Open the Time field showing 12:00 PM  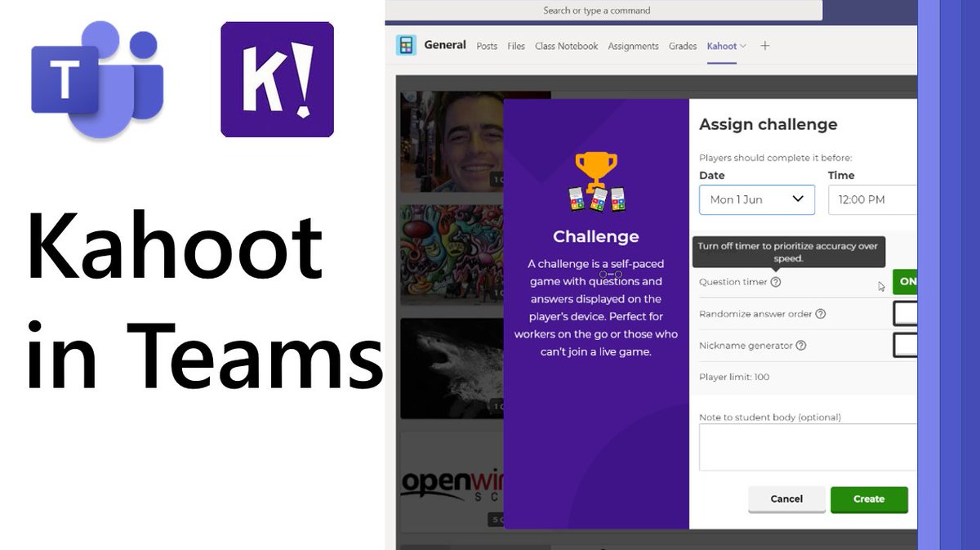(x=872, y=199)
